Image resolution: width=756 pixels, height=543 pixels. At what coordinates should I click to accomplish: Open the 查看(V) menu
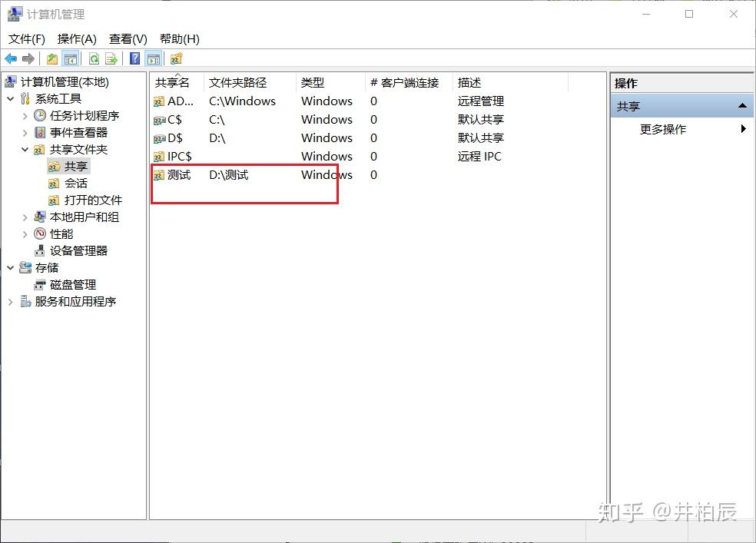128,39
